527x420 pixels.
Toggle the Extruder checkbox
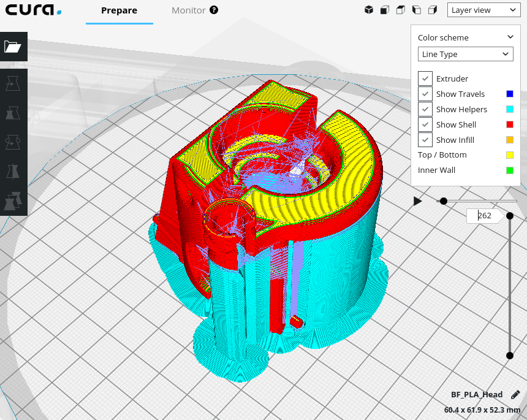(425, 78)
